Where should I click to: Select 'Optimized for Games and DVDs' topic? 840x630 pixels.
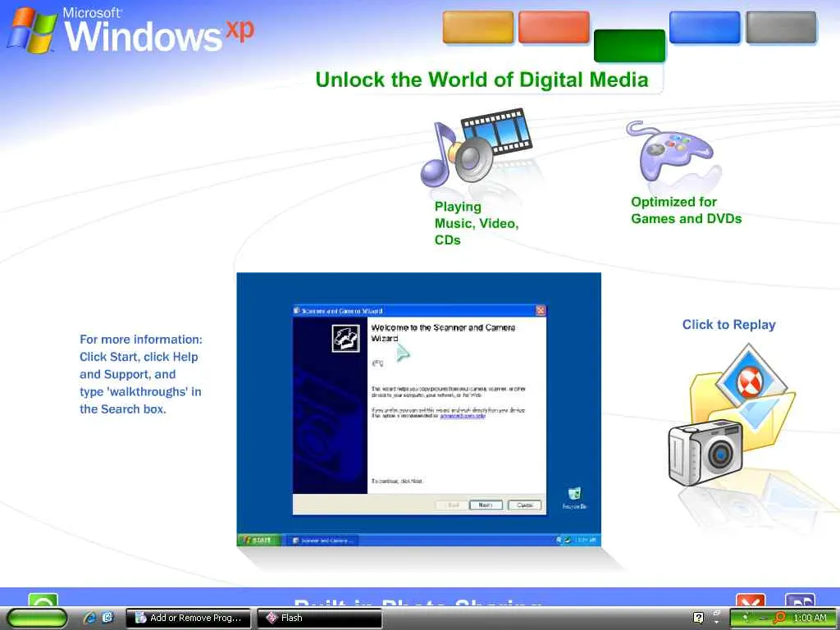tap(687, 210)
